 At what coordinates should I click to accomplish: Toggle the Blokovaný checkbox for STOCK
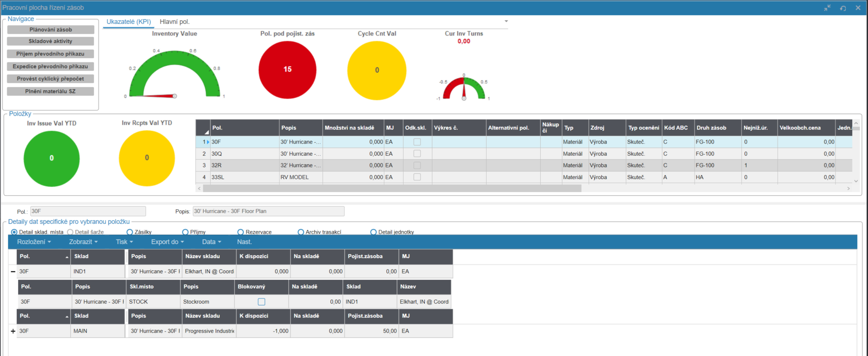pyautogui.click(x=261, y=302)
